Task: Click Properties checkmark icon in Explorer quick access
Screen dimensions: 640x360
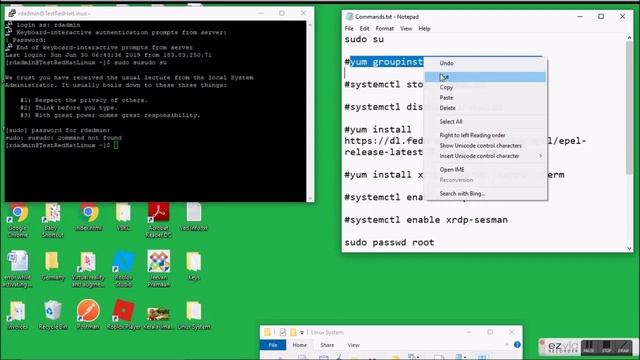Action: [282, 332]
